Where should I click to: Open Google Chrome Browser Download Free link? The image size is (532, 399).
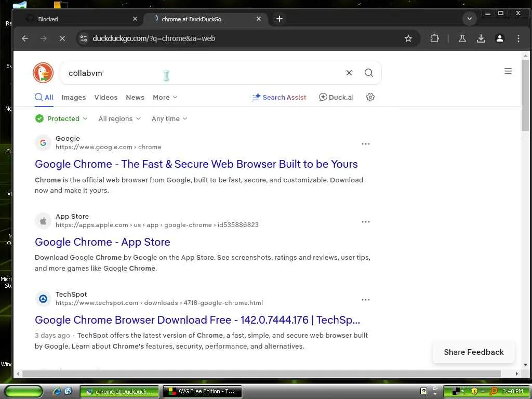tap(197, 320)
